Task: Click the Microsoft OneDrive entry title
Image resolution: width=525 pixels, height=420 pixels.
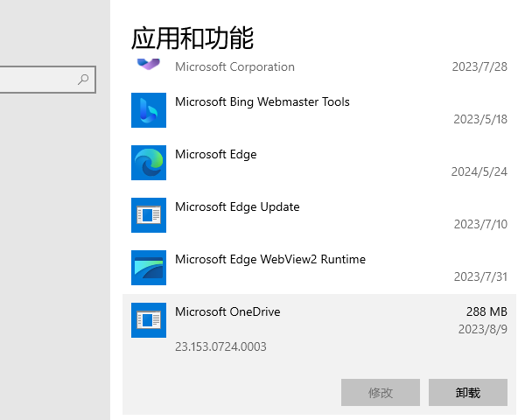Action: (x=227, y=311)
